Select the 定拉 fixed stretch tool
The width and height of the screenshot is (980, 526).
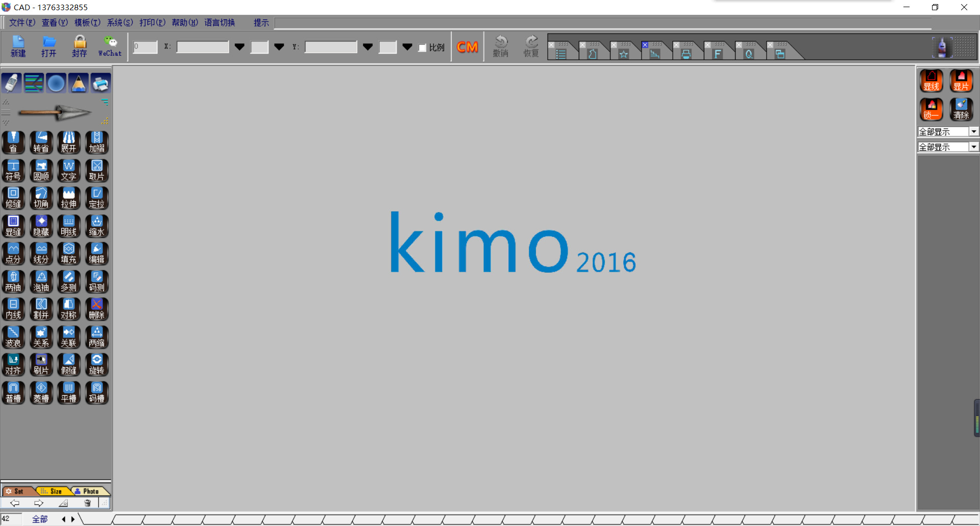[97, 198]
